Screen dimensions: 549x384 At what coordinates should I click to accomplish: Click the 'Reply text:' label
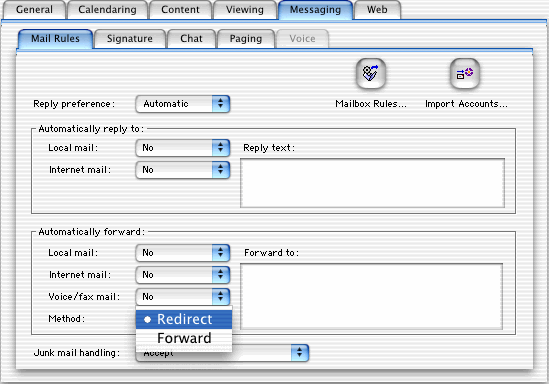point(269,148)
